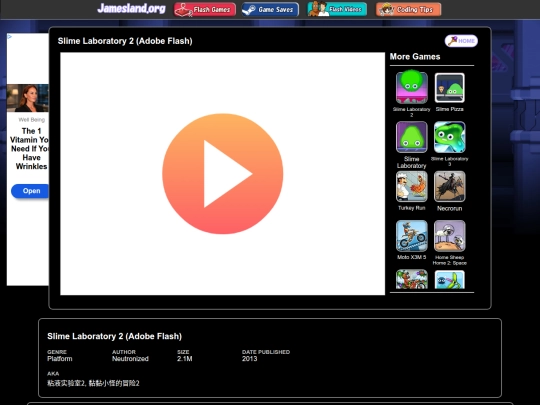
Task: Click the Slime Pizza text label
Action: (449, 109)
